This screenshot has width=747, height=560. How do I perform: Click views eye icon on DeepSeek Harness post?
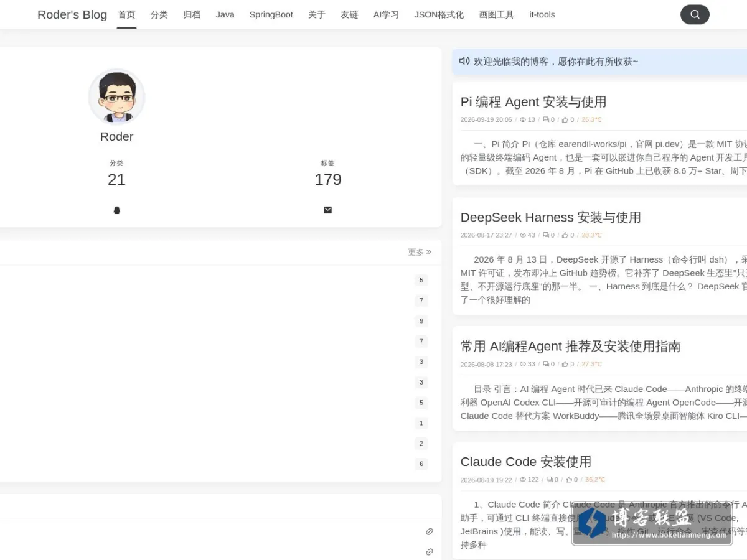[x=523, y=235]
